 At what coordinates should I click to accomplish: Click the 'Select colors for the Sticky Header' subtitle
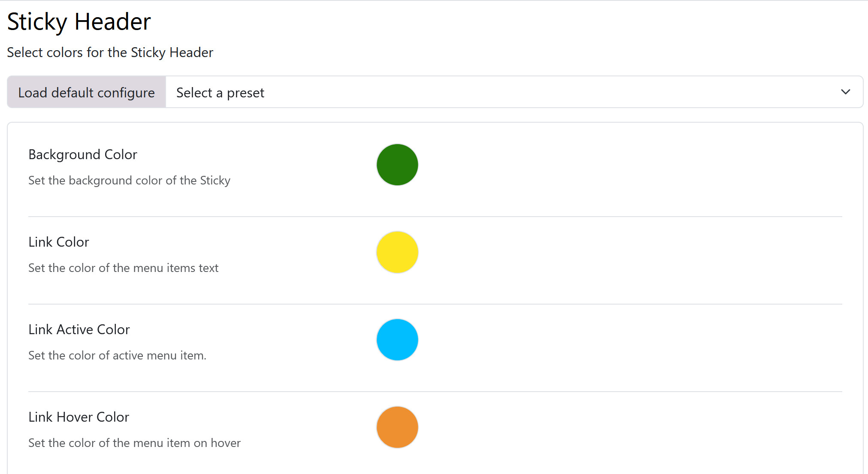click(110, 52)
